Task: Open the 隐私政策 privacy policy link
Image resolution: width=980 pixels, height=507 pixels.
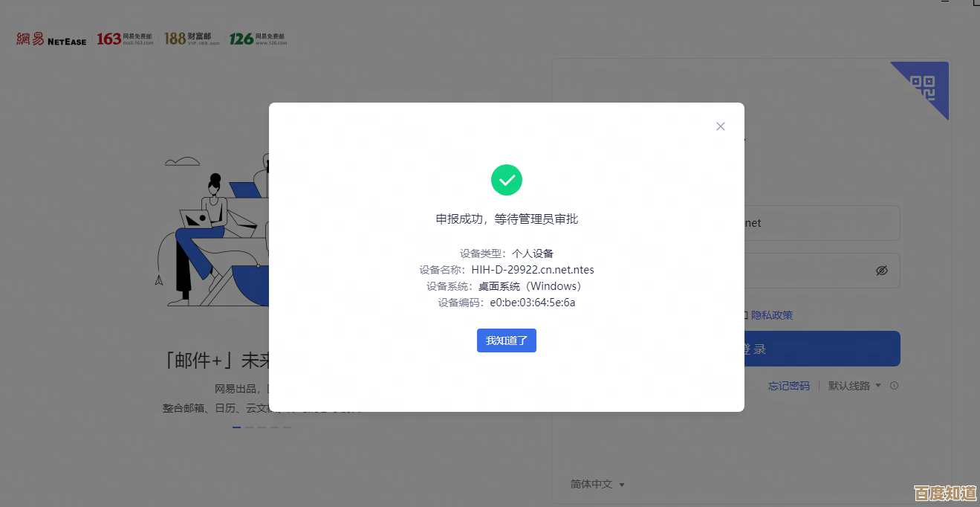Action: point(772,315)
